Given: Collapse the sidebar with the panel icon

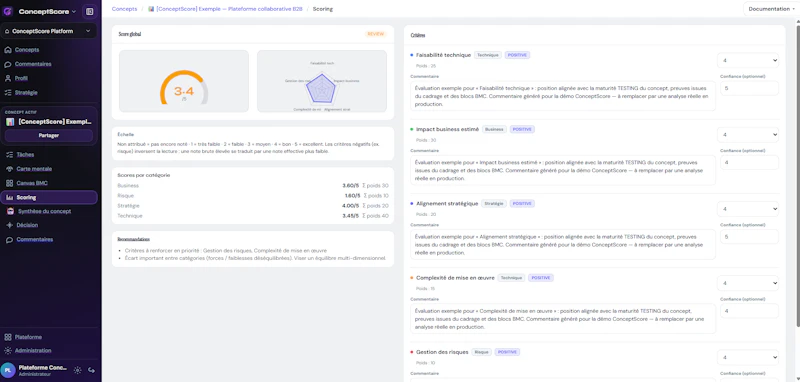Looking at the screenshot, I should 90,11.
